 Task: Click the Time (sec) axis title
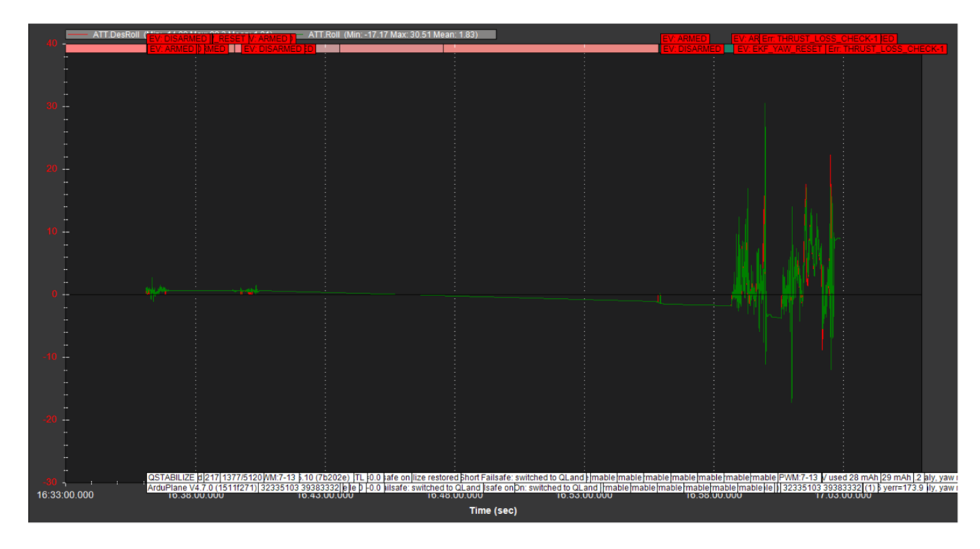[x=493, y=511]
